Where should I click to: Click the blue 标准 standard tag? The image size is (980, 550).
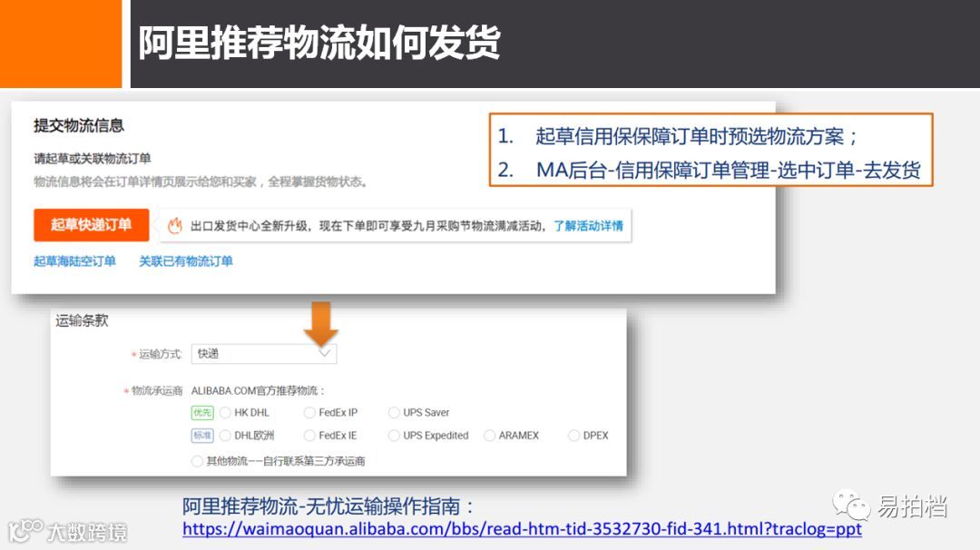click(x=202, y=436)
